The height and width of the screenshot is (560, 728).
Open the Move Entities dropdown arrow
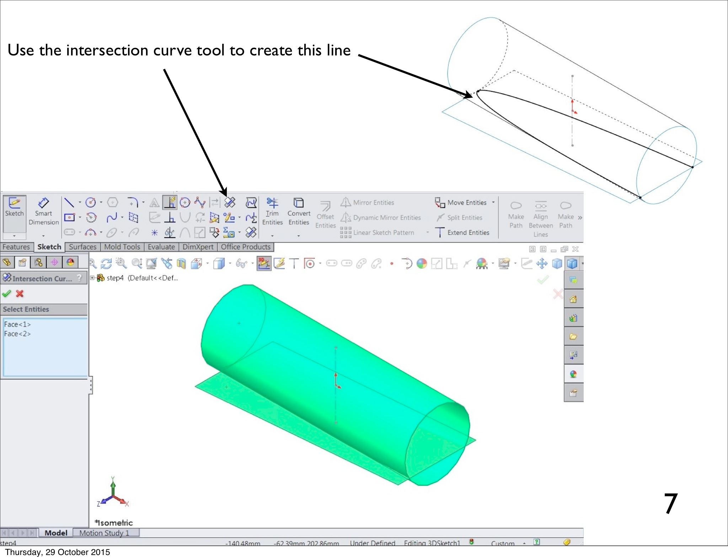pos(493,202)
